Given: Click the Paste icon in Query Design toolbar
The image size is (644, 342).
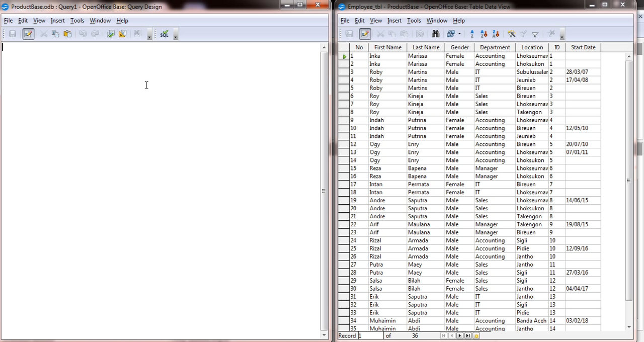Looking at the screenshot, I should [67, 34].
